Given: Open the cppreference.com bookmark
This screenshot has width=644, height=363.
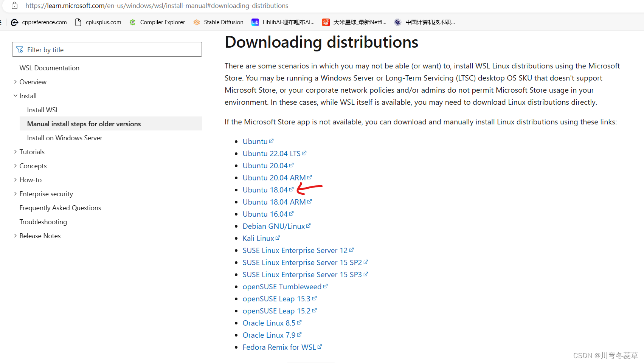Looking at the screenshot, I should 39,22.
